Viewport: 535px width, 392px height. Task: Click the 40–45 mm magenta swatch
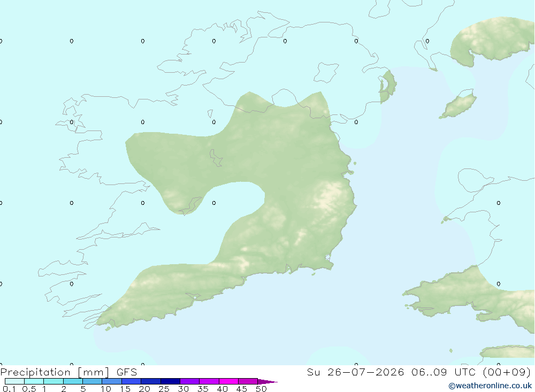[228, 381]
